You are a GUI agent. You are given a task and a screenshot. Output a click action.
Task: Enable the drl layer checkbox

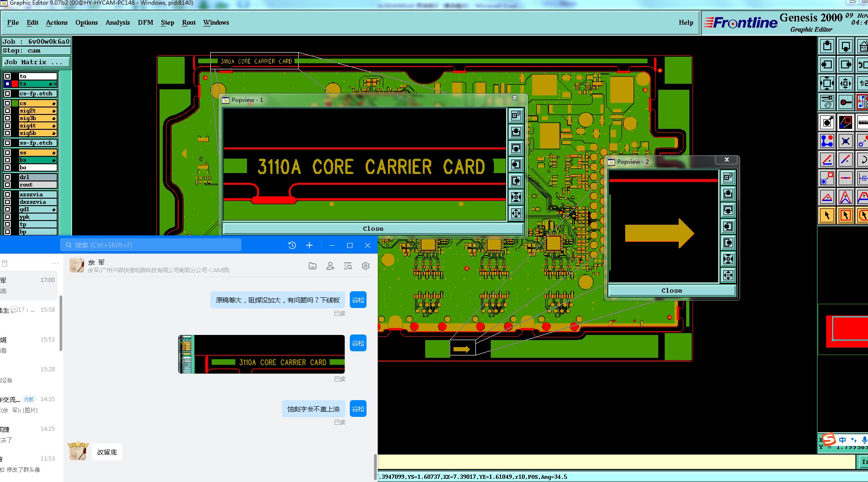tap(7, 177)
